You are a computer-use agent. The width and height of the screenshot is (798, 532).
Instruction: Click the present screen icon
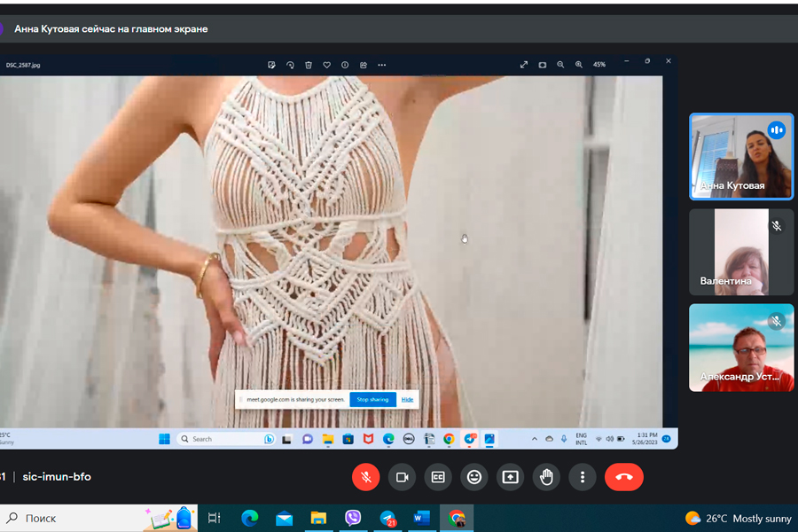[510, 477]
